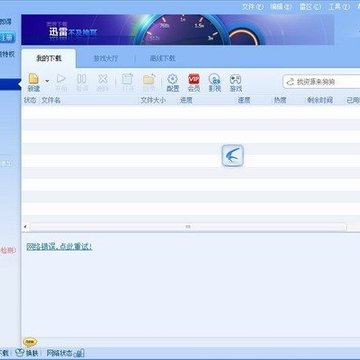Create a new download task with 新建
Screen dimensions: 360x360
[x=34, y=83]
